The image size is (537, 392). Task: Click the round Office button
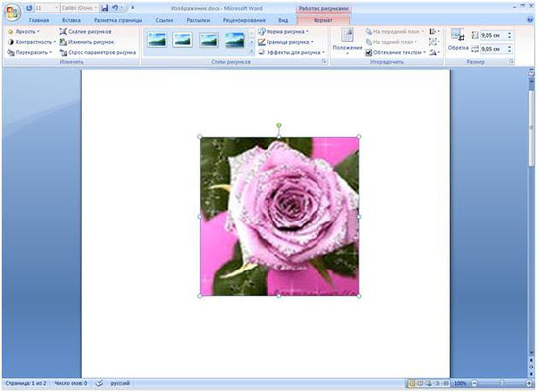pyautogui.click(x=12, y=13)
